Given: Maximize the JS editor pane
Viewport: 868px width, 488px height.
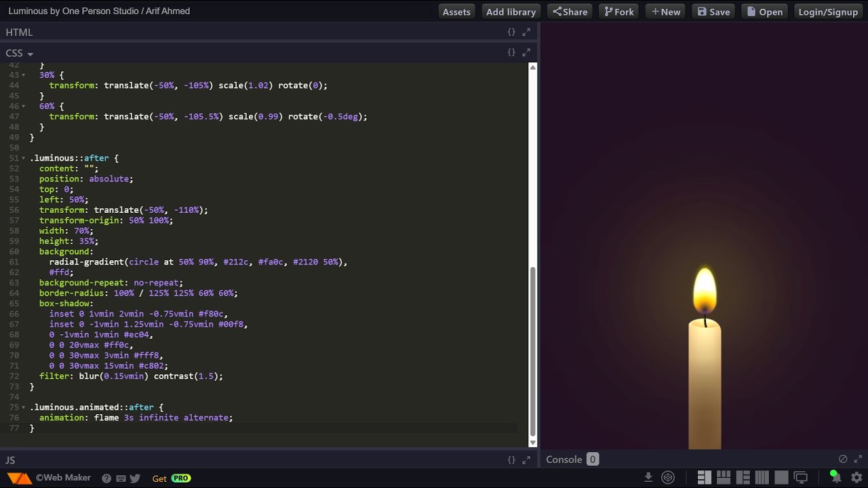Looking at the screenshot, I should click(x=526, y=460).
